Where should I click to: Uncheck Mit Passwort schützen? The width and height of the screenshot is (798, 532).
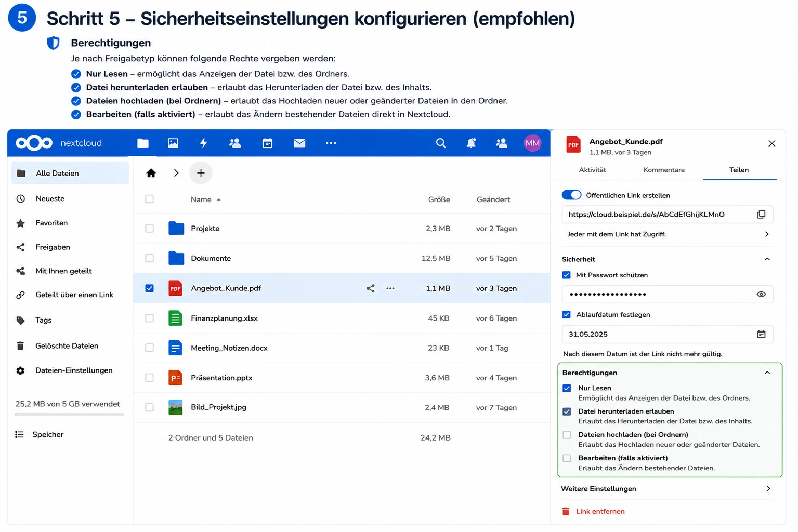click(567, 275)
